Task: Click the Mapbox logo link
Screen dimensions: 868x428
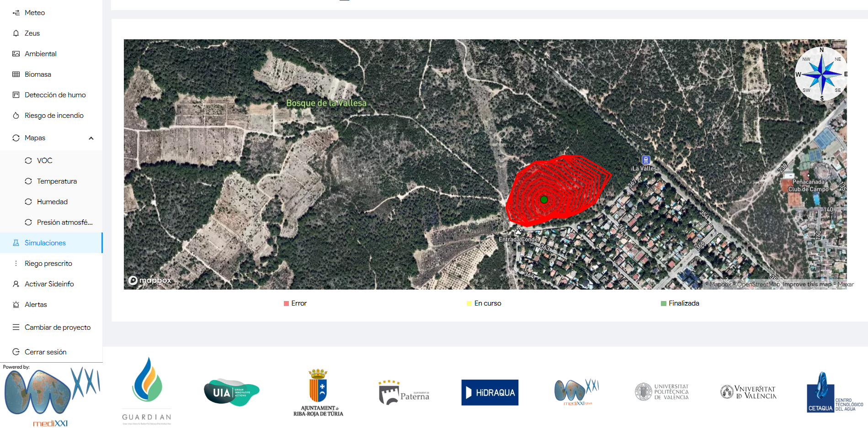Action: point(150,280)
